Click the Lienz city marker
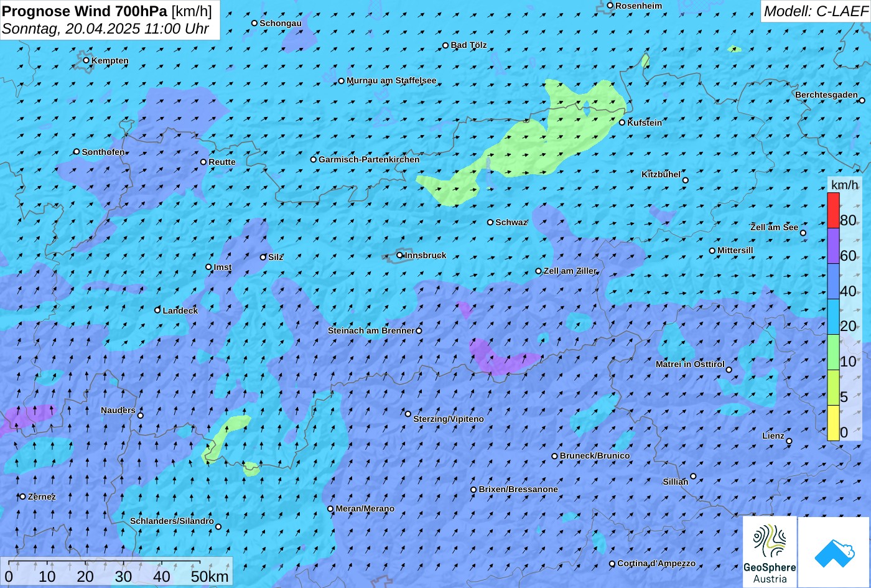The image size is (871, 588). tap(789, 441)
